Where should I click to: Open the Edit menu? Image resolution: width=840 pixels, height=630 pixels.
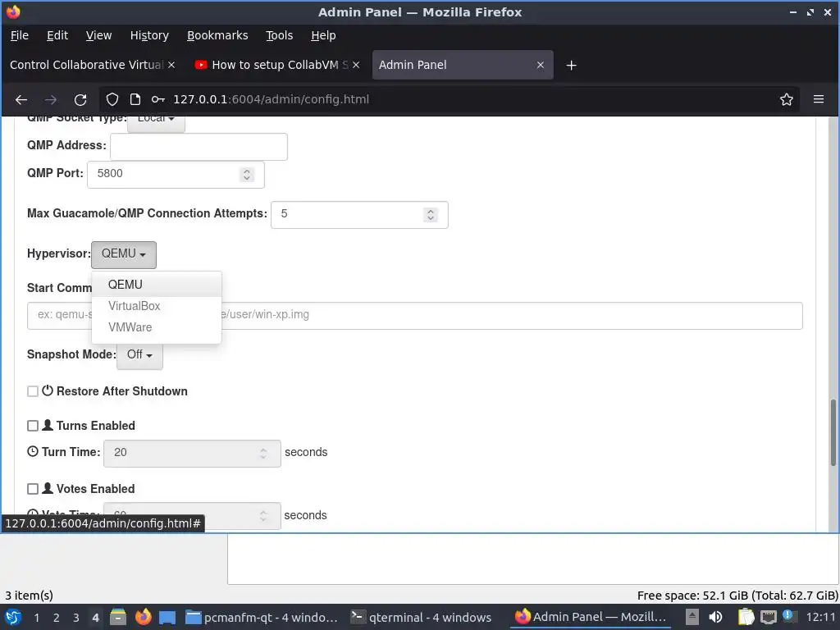point(57,35)
